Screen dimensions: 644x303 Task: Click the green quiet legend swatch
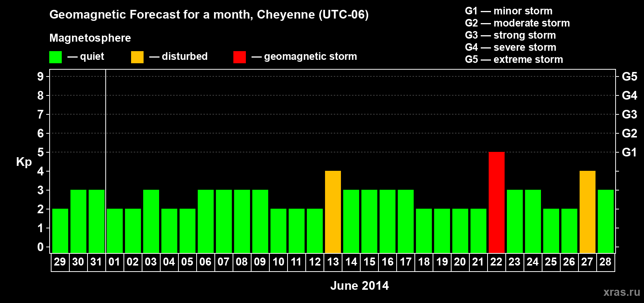[x=55, y=57]
